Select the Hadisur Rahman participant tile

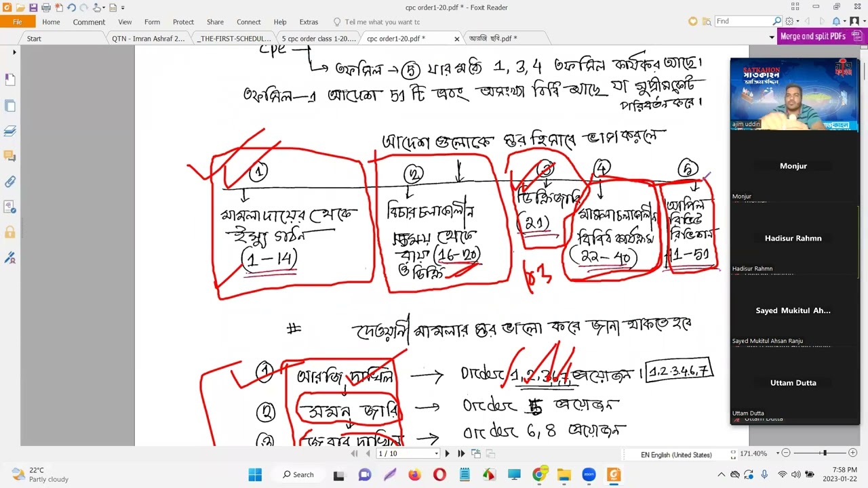[x=794, y=239]
